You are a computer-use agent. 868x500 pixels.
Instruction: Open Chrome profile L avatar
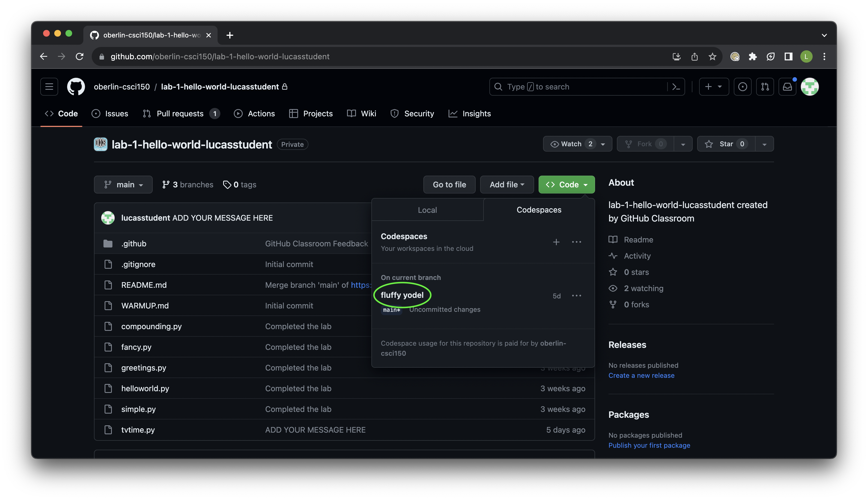(806, 56)
